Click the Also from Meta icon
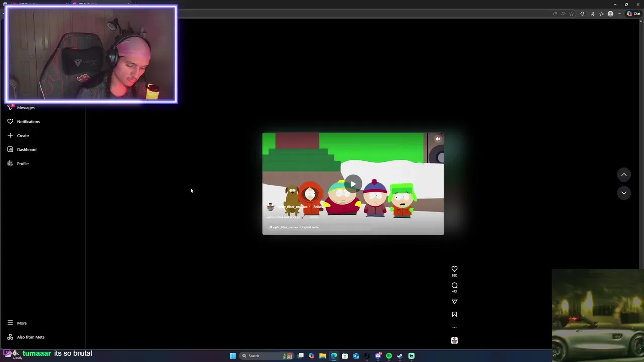The height and width of the screenshot is (362, 644). pyautogui.click(x=10, y=337)
